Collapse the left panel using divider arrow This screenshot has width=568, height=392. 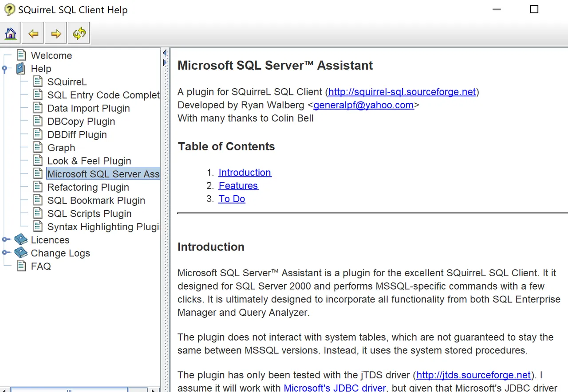(165, 53)
